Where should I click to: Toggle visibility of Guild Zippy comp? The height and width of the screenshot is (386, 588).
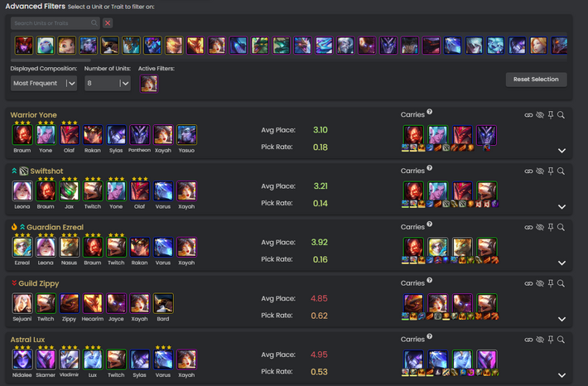[x=540, y=283]
